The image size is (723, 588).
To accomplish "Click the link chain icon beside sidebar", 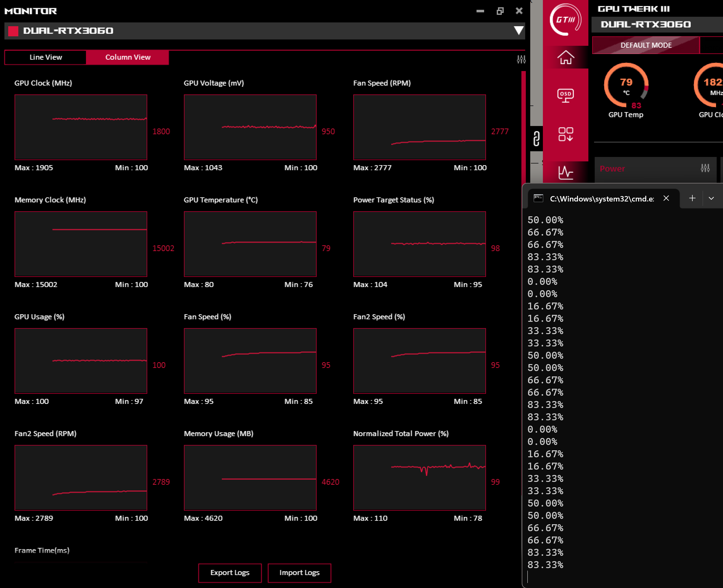I will click(536, 139).
